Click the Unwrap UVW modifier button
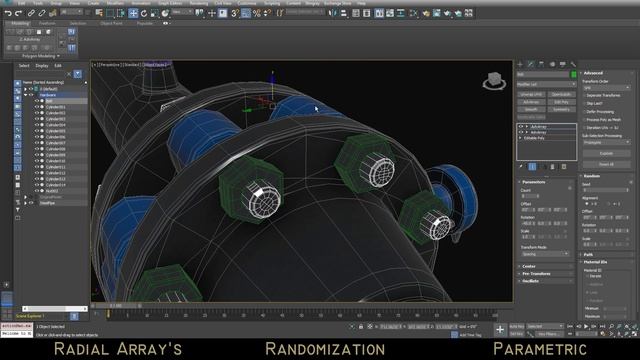Viewport: 640px width, 360px height. click(531, 94)
